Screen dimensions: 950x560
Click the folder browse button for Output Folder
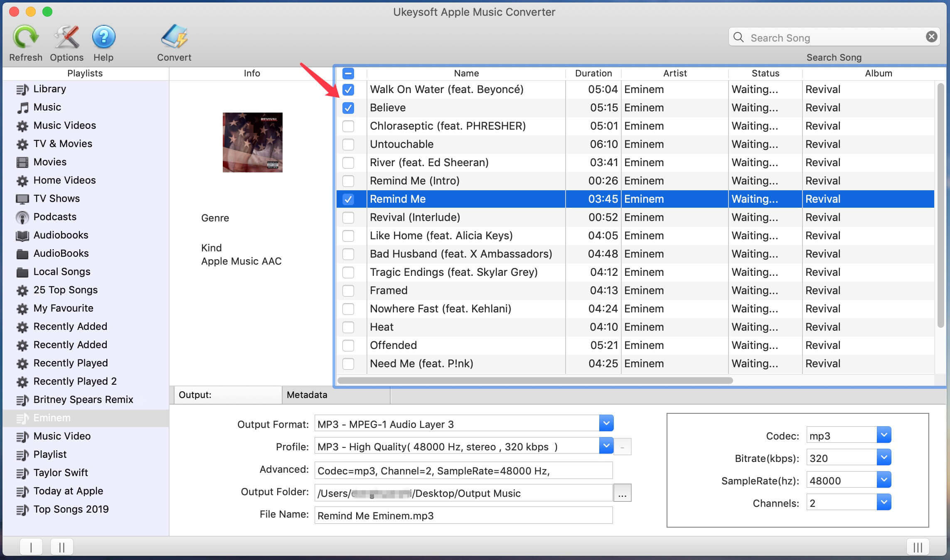[x=621, y=494]
